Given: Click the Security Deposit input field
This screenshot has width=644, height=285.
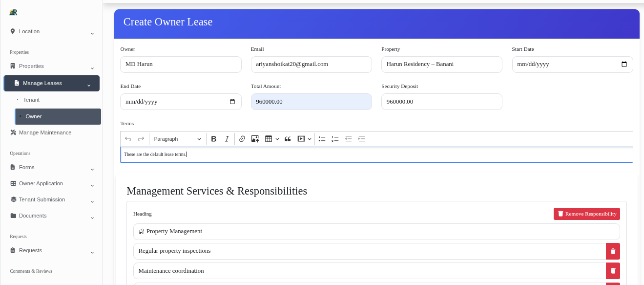Looking at the screenshot, I should tap(441, 102).
